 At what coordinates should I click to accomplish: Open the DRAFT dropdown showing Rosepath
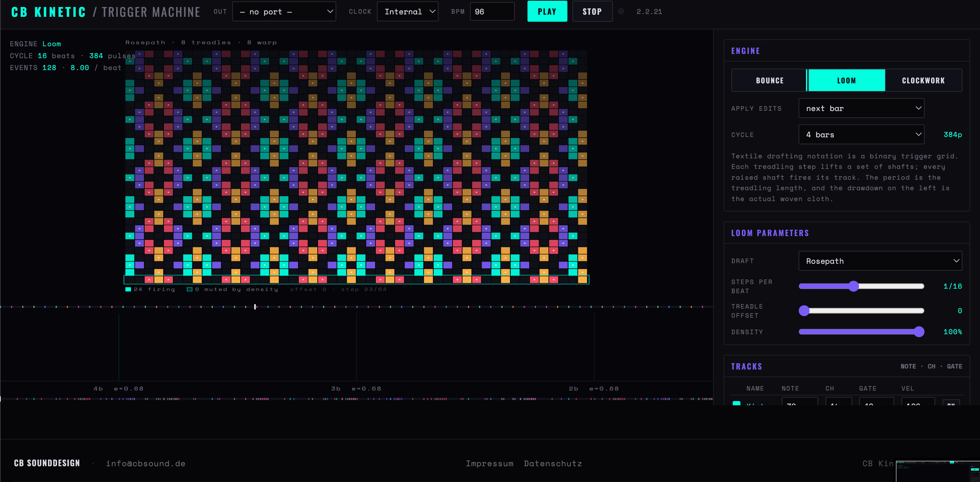click(880, 261)
